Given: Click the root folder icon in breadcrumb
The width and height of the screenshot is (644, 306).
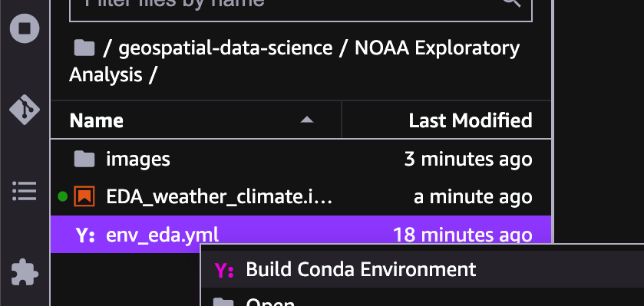Looking at the screenshot, I should (x=84, y=48).
